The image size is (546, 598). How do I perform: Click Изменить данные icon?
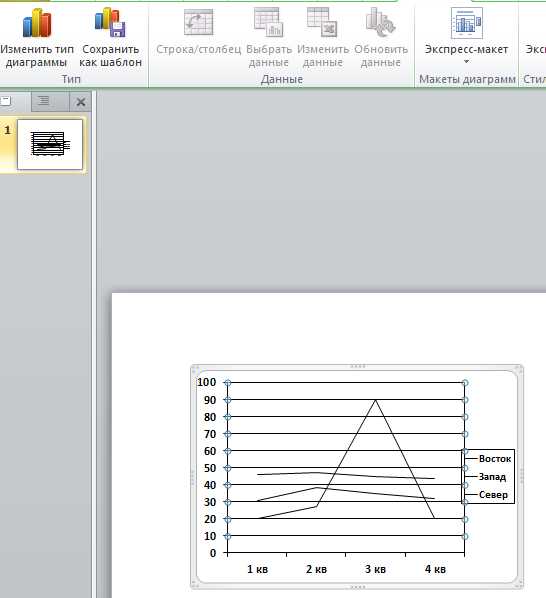tap(322, 23)
